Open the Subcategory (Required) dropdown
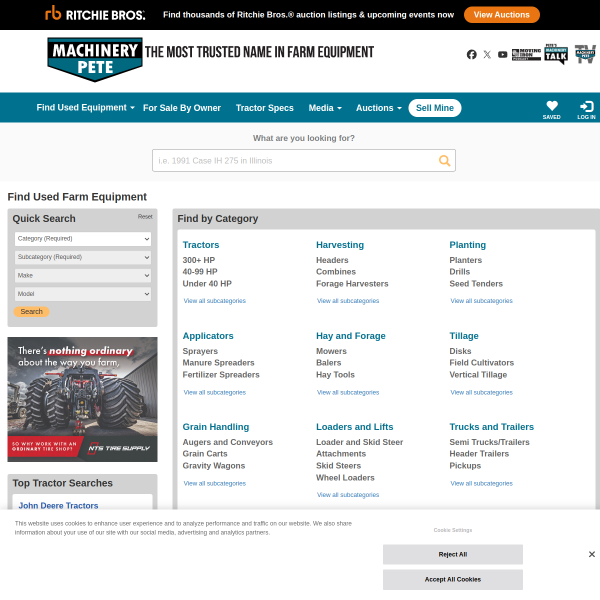Viewport: 600px width, 600px height. click(x=83, y=257)
